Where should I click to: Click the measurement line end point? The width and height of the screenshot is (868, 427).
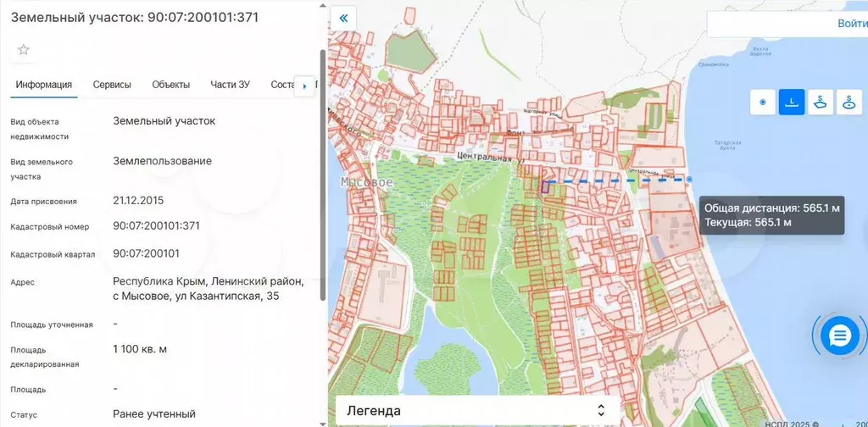689,180
